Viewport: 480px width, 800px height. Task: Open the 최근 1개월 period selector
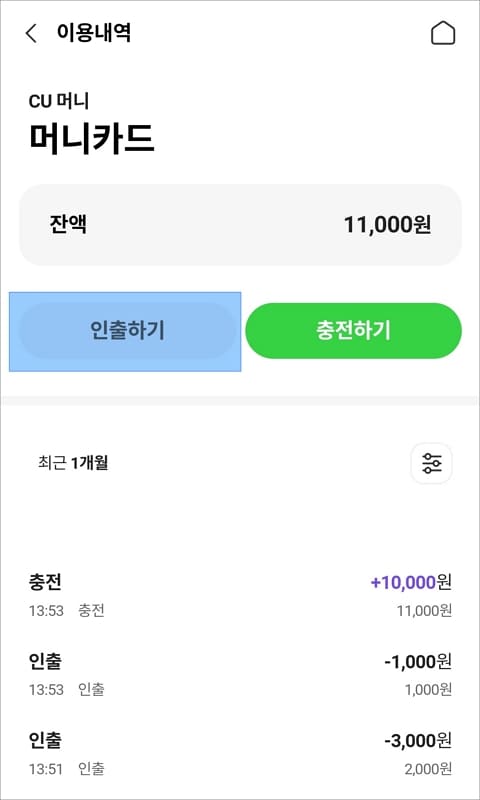click(x=73, y=463)
